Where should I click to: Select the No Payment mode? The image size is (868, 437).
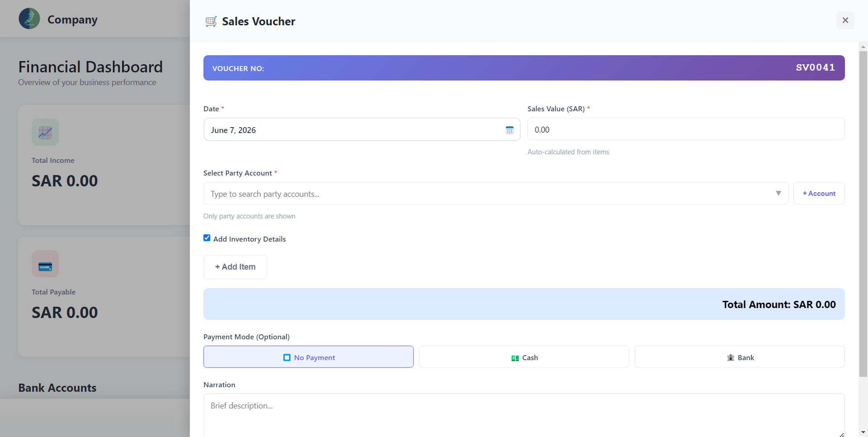point(308,357)
